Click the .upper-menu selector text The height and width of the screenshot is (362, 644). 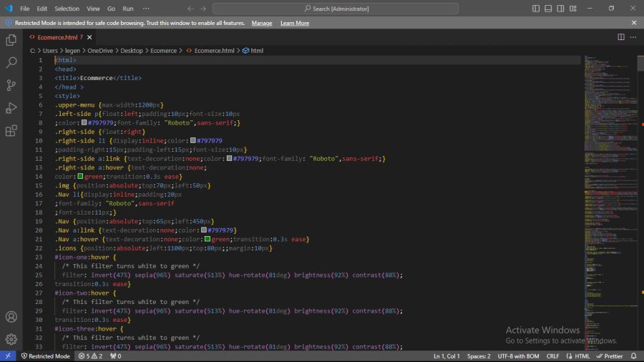point(74,104)
